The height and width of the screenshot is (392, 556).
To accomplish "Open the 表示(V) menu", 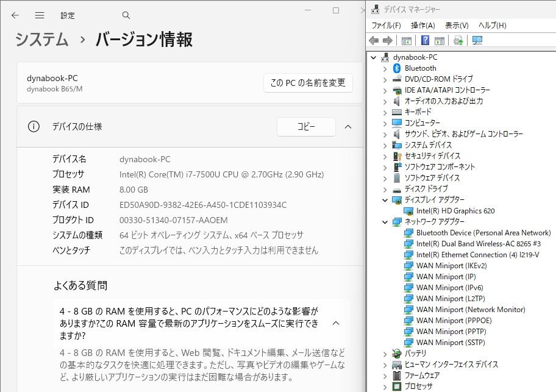I will [x=456, y=26].
